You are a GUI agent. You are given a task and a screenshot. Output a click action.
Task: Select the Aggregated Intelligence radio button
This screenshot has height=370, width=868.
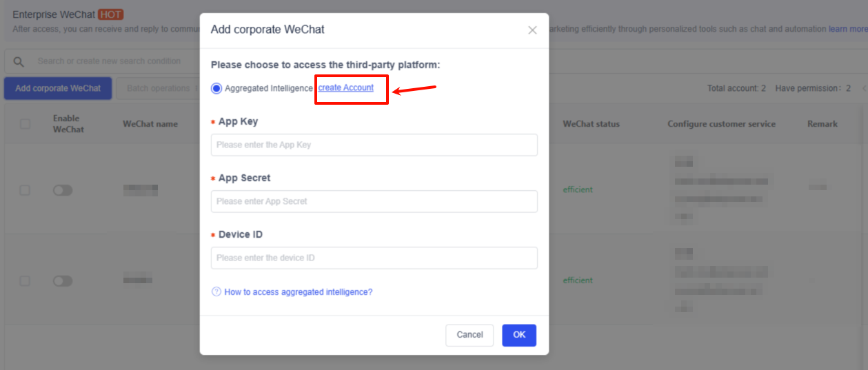point(216,88)
